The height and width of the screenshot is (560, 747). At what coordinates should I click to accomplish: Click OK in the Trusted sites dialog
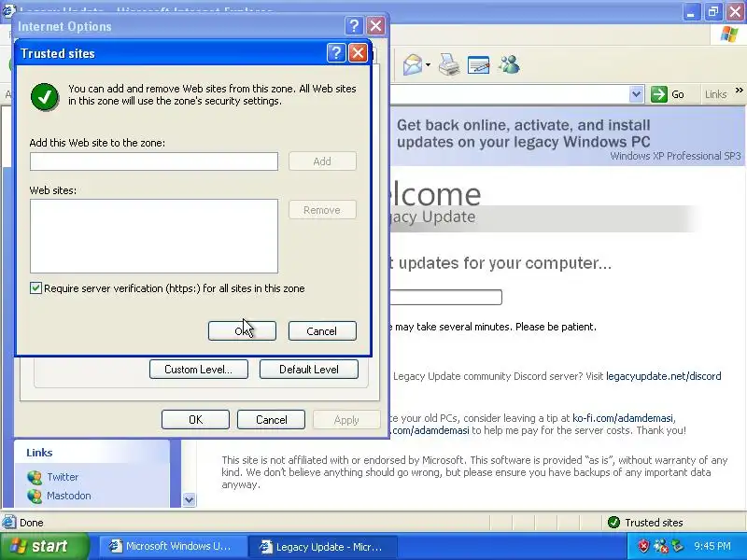(x=242, y=331)
